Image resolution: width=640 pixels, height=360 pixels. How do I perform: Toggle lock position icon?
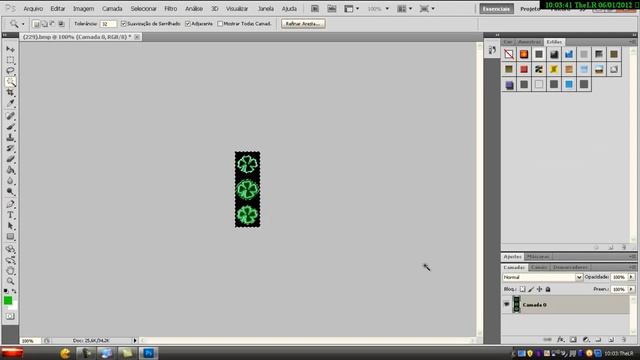540,289
